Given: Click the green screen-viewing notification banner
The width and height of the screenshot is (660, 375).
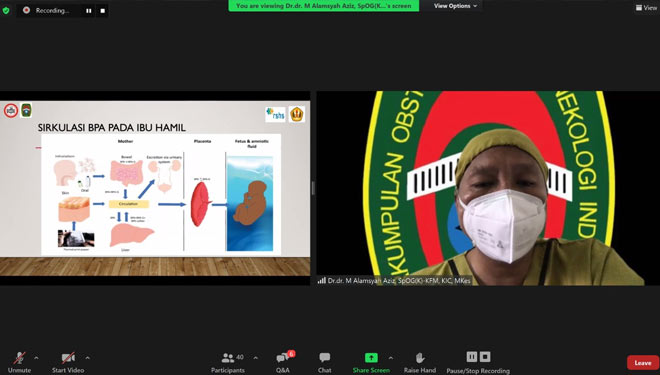Looking at the screenshot, I should coord(324,6).
